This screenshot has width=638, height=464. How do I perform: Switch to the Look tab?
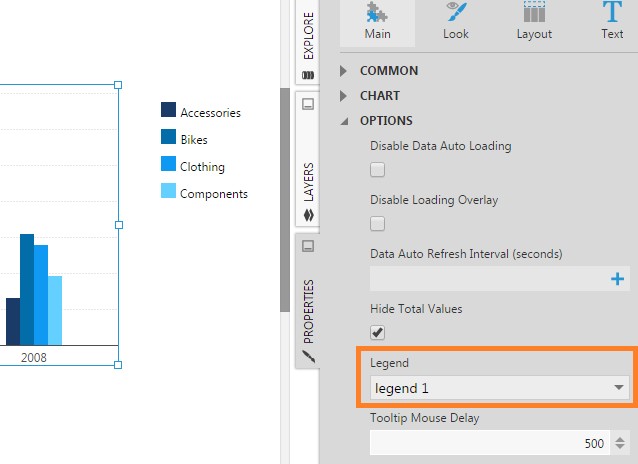coord(456,22)
